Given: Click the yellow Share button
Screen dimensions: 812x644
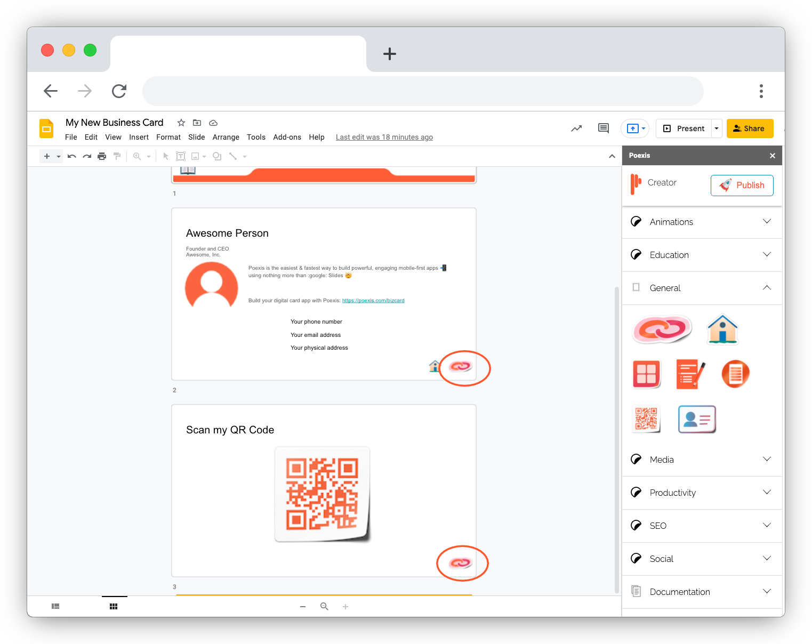Looking at the screenshot, I should [x=750, y=128].
